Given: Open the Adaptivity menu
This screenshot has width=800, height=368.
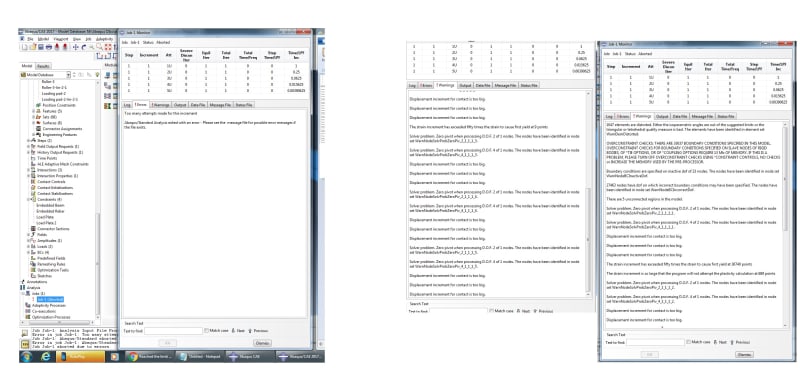Looking at the screenshot, I should [x=105, y=39].
